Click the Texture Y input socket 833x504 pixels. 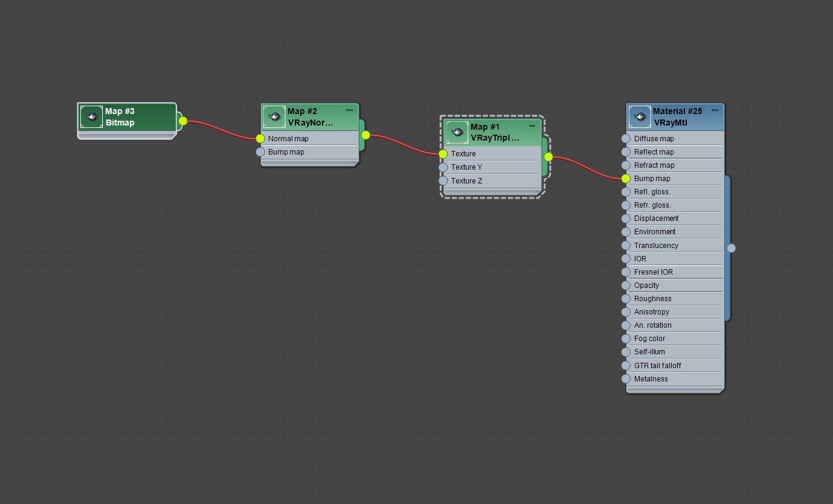443,167
